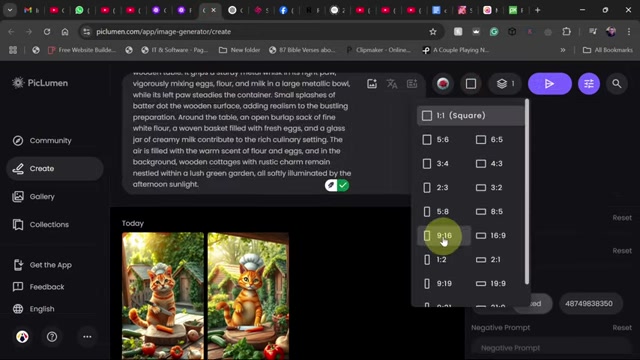Select the 6:5 aspect ratio
Image resolution: width=640 pixels, height=360 pixels.
[489, 140]
